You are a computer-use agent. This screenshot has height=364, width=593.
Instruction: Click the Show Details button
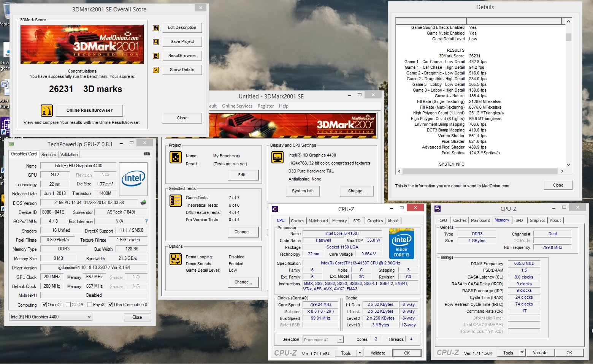point(182,70)
